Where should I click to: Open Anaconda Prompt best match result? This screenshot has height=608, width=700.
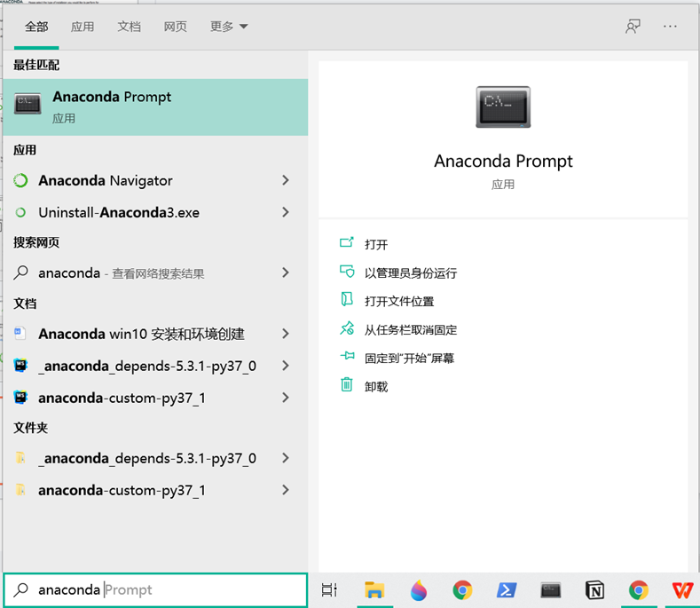point(155,107)
